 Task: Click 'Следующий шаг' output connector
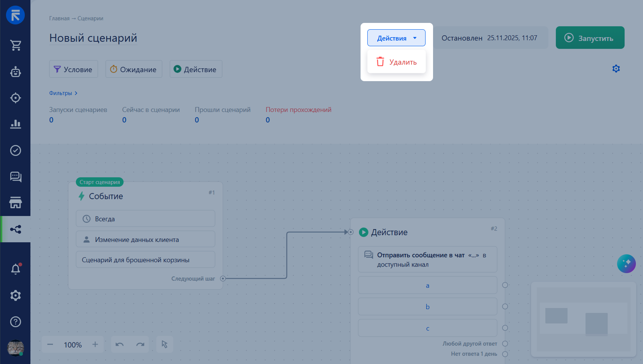point(223,279)
